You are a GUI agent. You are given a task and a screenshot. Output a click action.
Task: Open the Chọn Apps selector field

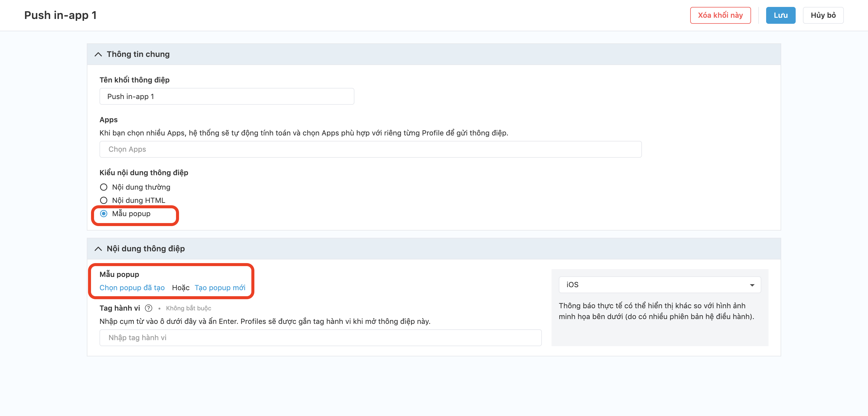click(x=370, y=149)
